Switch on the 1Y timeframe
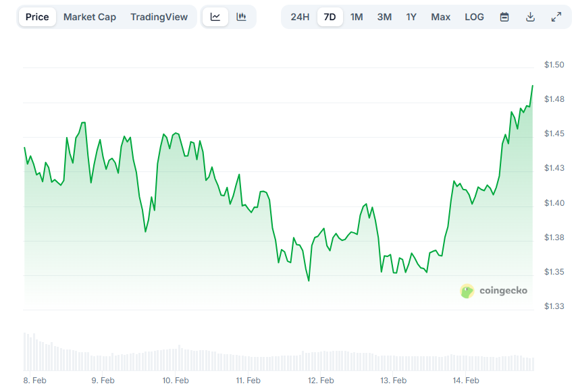This screenshot has height=392, width=576. (x=411, y=17)
